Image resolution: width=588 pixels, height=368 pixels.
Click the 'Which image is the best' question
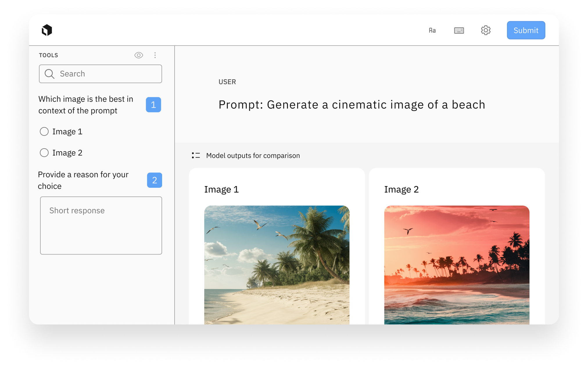[x=86, y=105]
